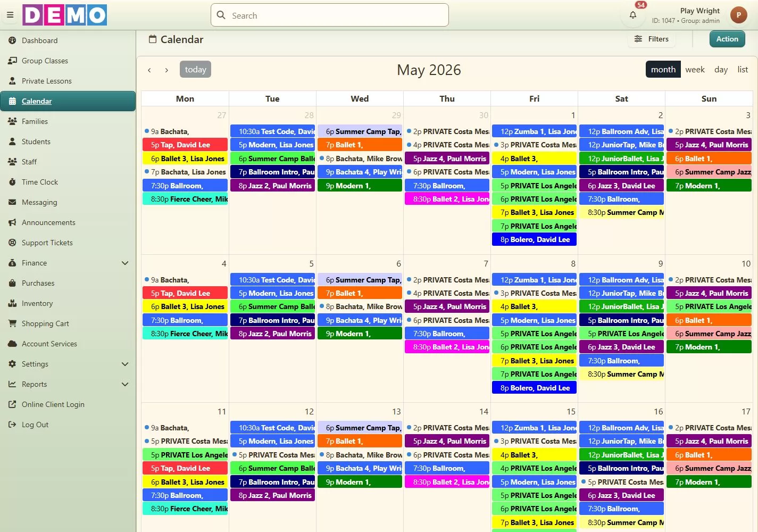Viewport: 758px width, 532px height.
Task: Click day number 12 in calendar
Action: tap(309, 411)
